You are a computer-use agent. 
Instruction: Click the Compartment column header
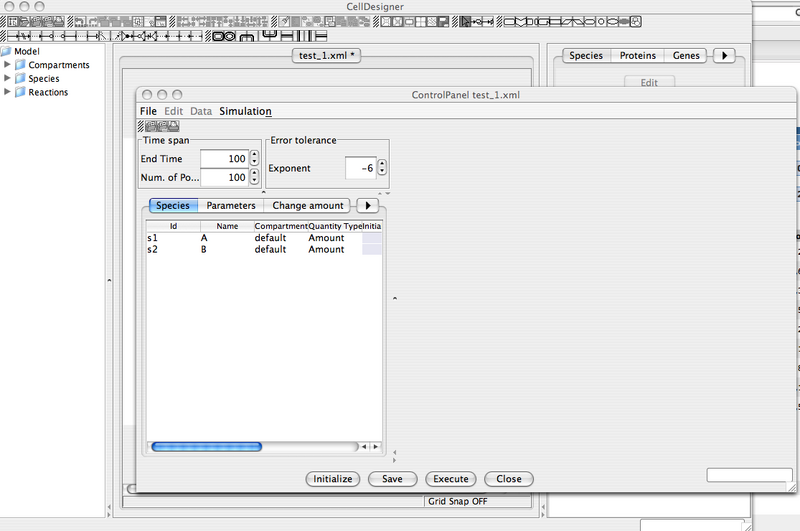[281, 225]
